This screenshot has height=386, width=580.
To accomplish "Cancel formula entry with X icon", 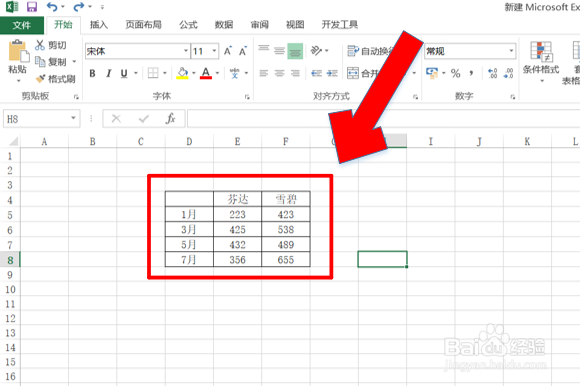I will click(116, 119).
